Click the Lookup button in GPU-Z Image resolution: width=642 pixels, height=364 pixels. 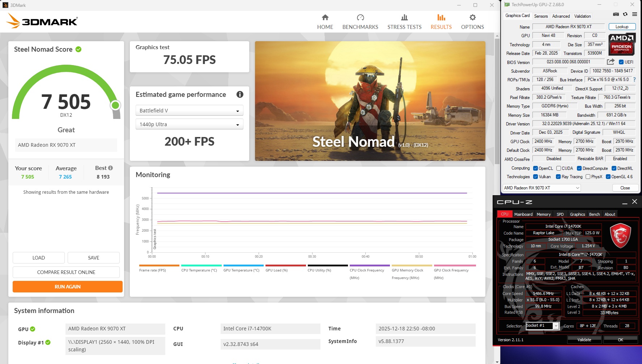pos(622,27)
